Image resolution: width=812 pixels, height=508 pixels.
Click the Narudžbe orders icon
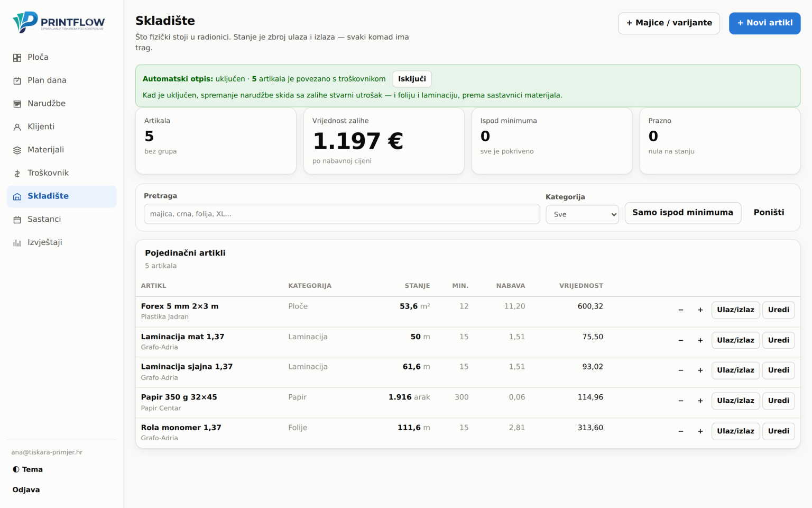pyautogui.click(x=17, y=104)
